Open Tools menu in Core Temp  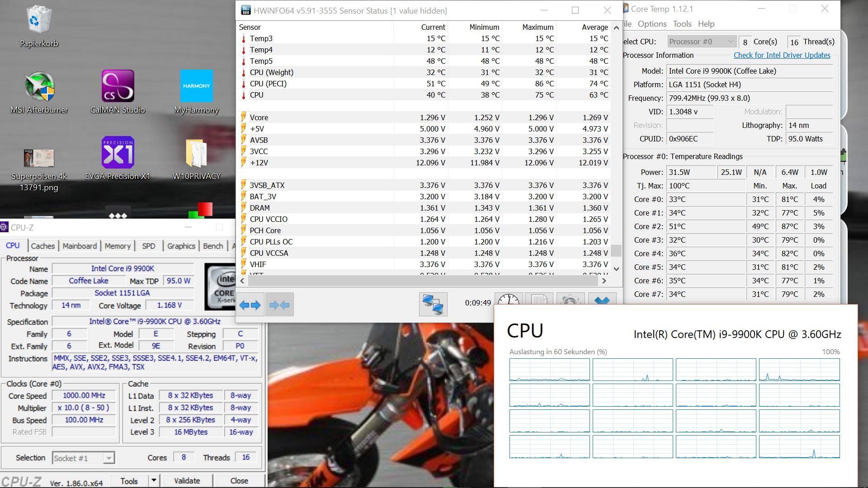click(x=682, y=24)
